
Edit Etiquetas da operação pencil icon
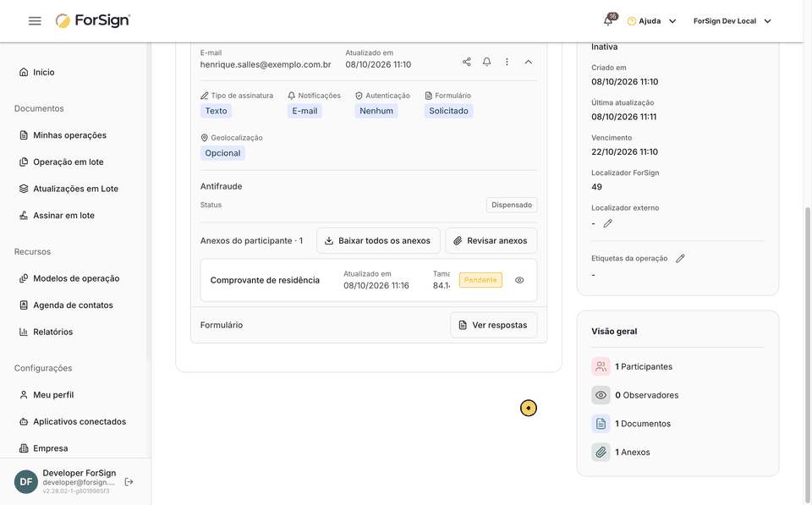[680, 258]
